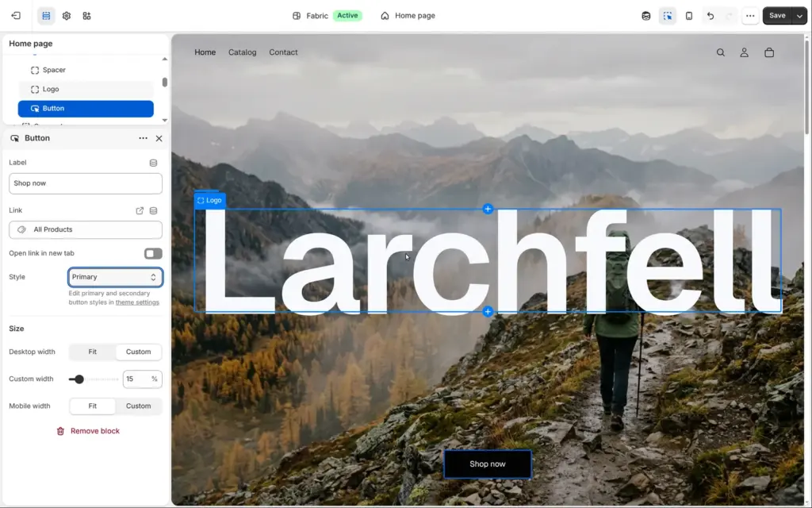Image resolution: width=812 pixels, height=508 pixels.
Task: Toggle the inspector selection mode icon
Action: pyautogui.click(x=668, y=16)
